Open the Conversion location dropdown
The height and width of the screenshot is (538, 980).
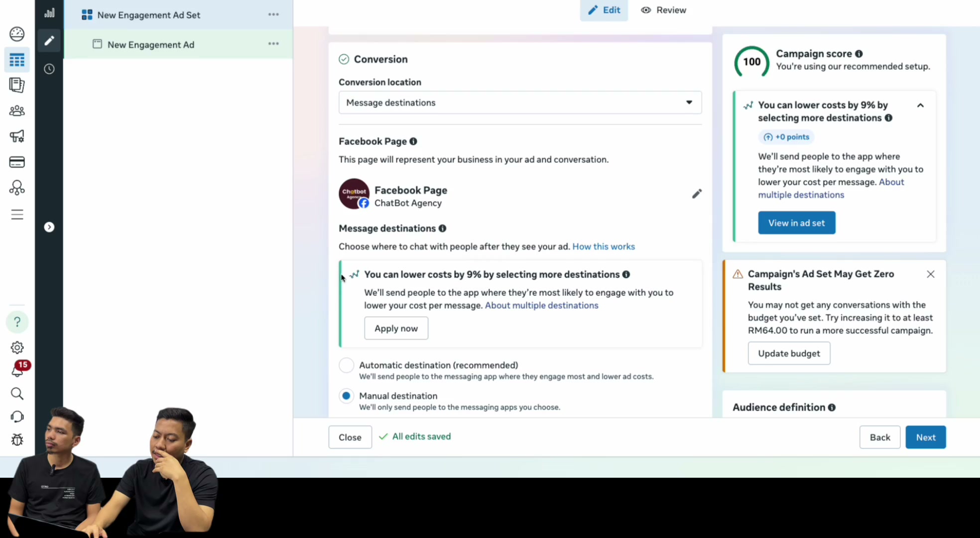(x=520, y=103)
